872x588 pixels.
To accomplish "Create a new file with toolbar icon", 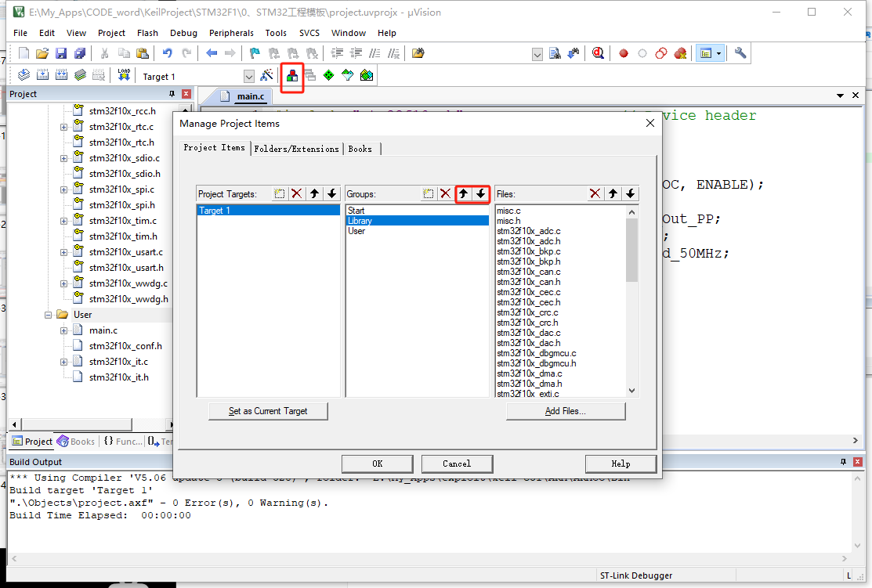I will 24,53.
